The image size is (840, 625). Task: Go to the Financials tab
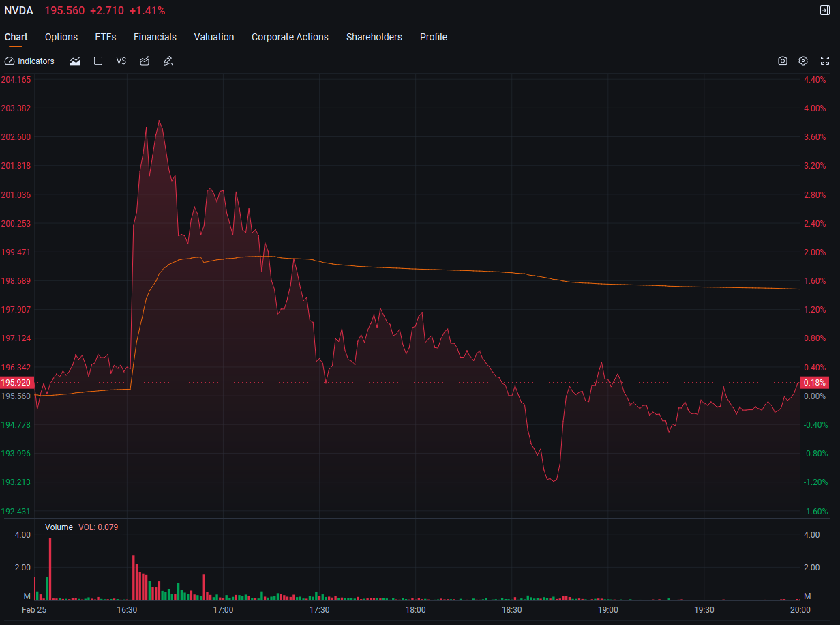coord(155,37)
